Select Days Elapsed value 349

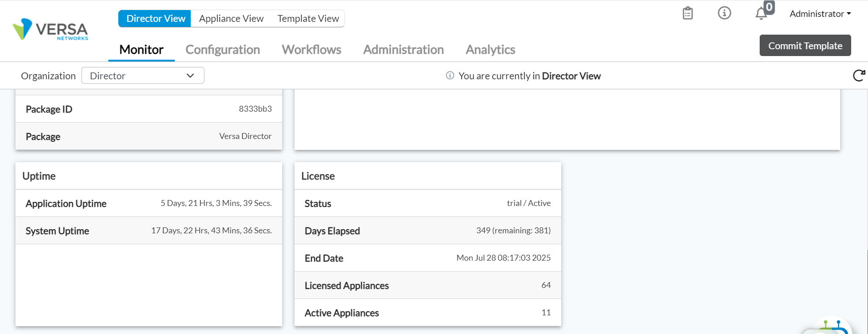point(513,231)
